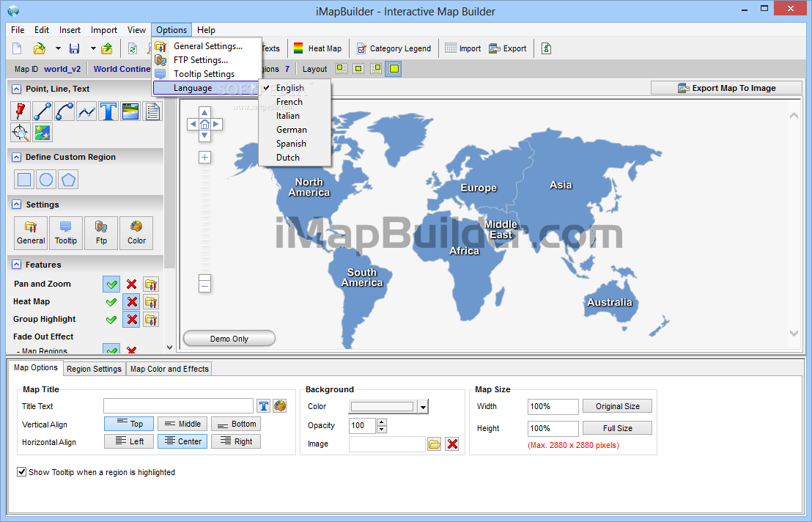Disable Heat Map with red X
Viewport: 812px width, 522px height.
[131, 302]
